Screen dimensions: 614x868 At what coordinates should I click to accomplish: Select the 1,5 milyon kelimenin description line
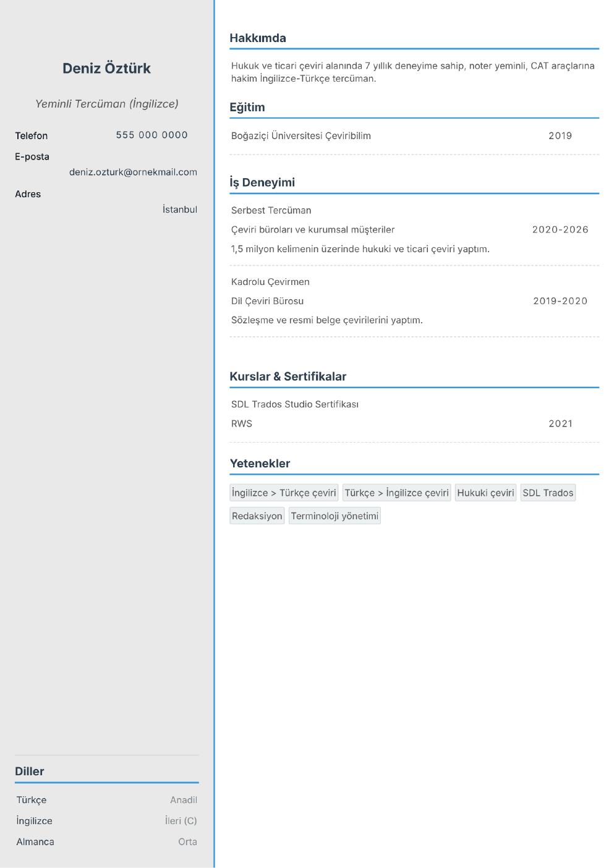click(360, 249)
